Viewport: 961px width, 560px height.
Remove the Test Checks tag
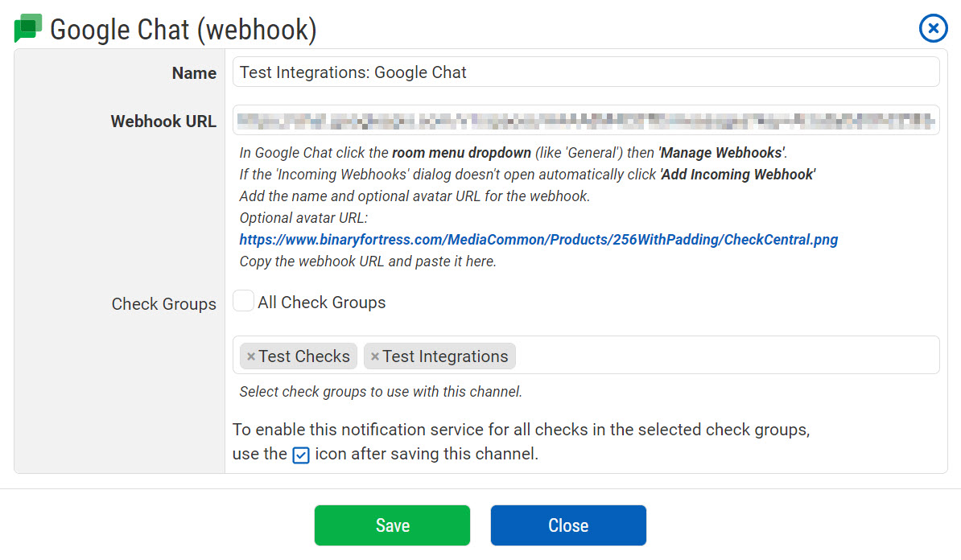tap(250, 356)
